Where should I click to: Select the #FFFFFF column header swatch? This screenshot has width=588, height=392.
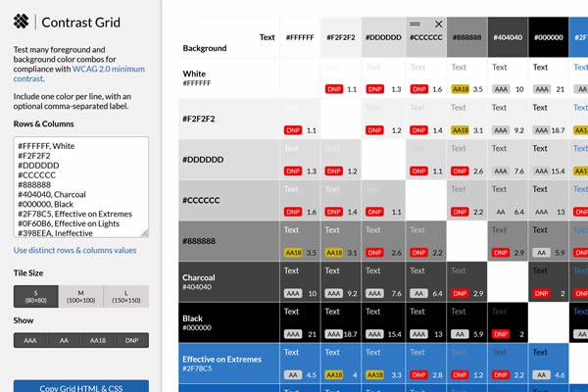(x=300, y=37)
